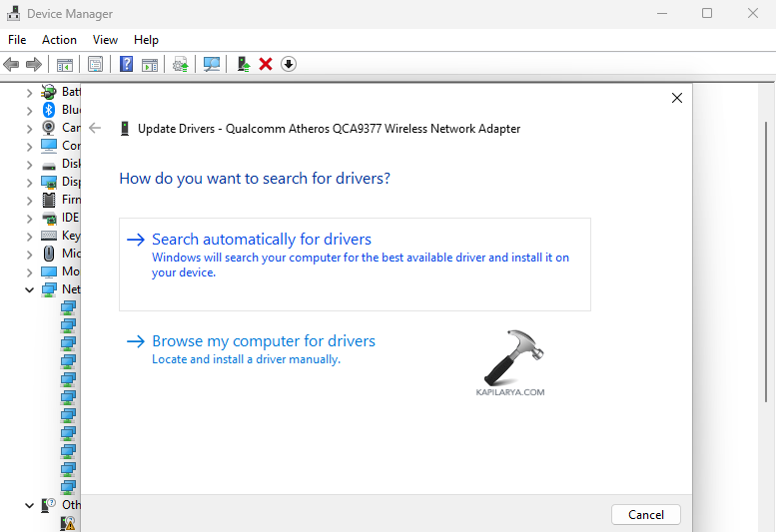Click the Properties toolbar icon
This screenshot has height=532, width=776.
pos(95,64)
